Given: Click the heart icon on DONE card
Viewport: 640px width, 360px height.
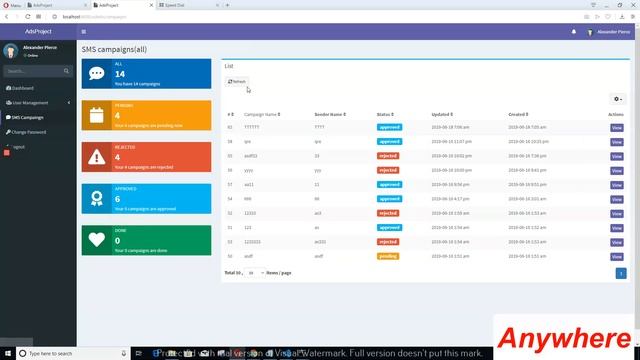Looking at the screenshot, I should coord(97,240).
